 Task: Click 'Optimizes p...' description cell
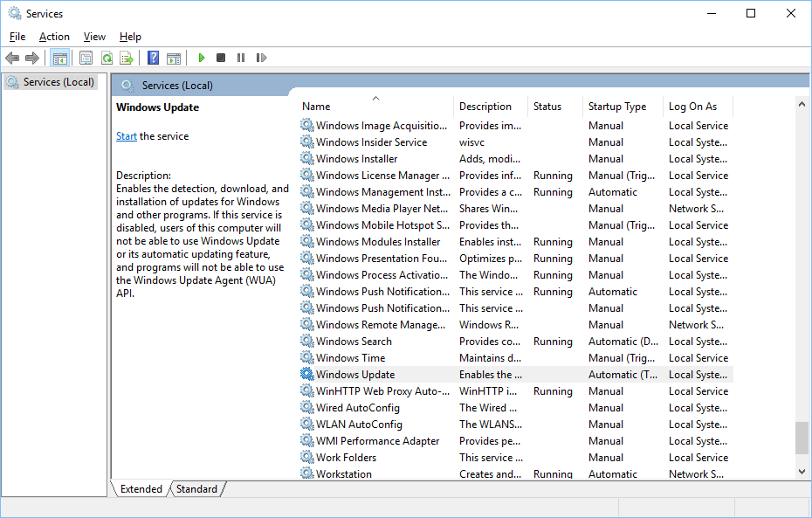coord(491,259)
